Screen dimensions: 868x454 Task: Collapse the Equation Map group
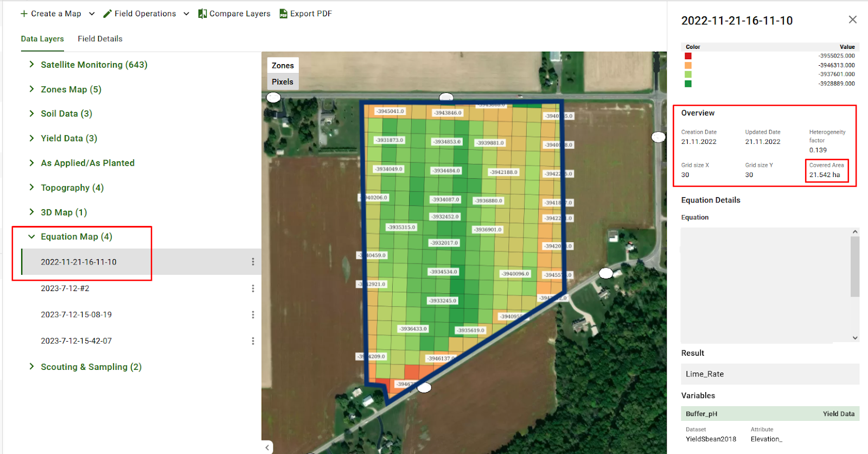coord(31,237)
